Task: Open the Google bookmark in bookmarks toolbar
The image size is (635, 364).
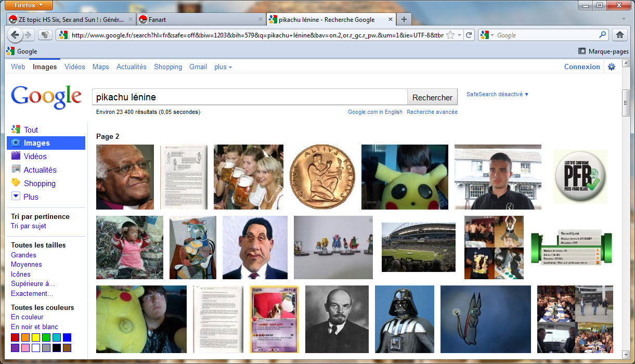Action: click(22, 51)
